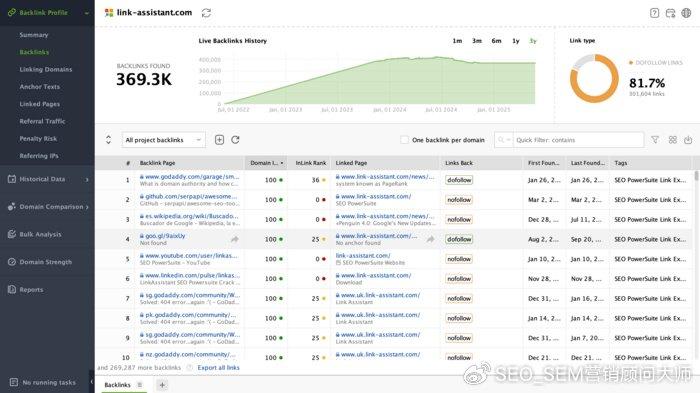Click the No running tasks icon

(14, 382)
